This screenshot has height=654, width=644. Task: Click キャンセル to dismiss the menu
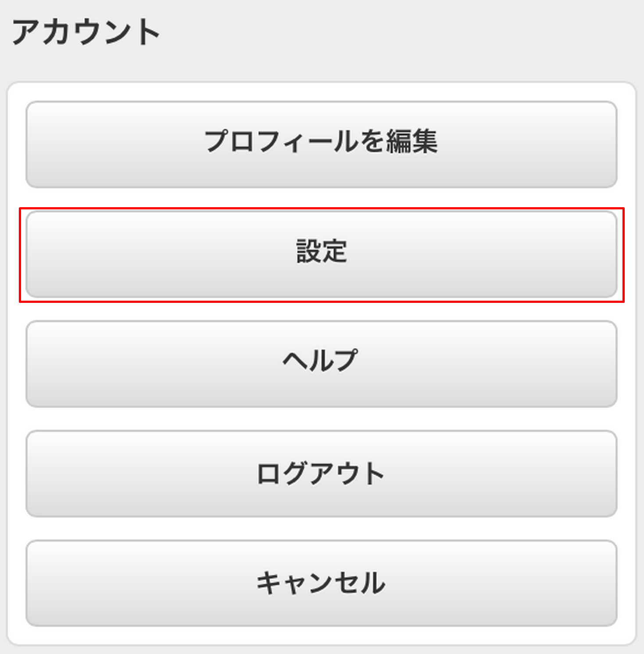[x=322, y=583]
